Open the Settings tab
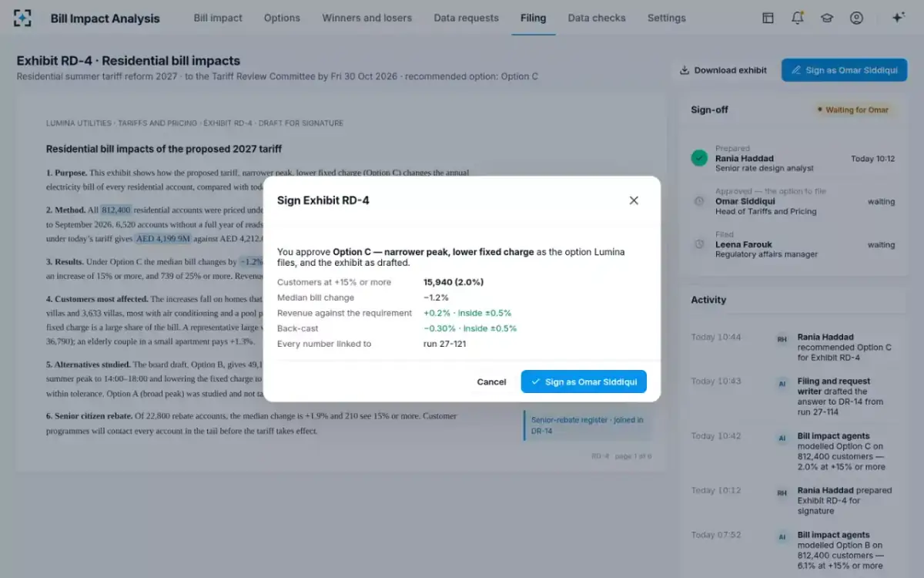Image resolution: width=924 pixels, height=578 pixels. point(666,18)
